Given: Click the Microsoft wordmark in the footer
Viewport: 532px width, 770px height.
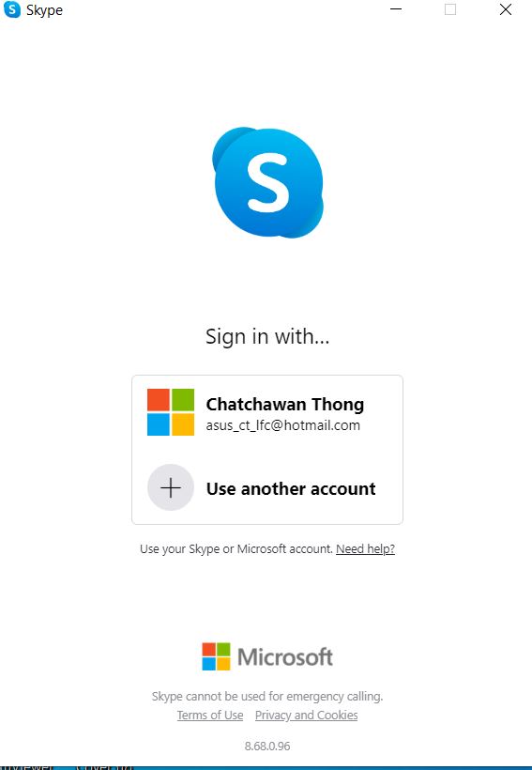Looking at the screenshot, I should (x=285, y=657).
